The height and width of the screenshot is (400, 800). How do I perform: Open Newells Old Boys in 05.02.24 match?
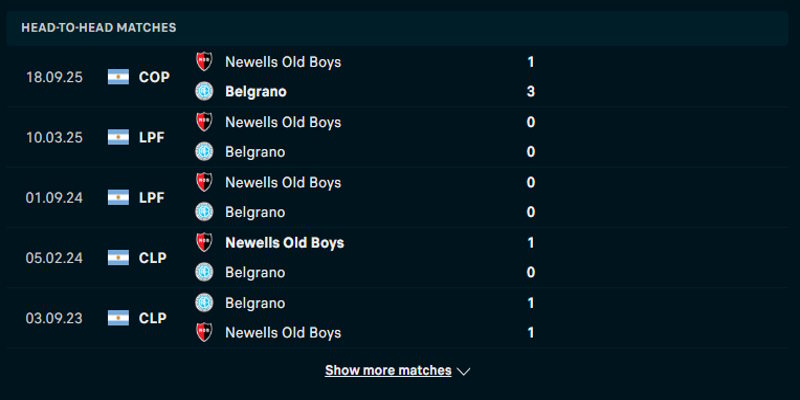[284, 242]
